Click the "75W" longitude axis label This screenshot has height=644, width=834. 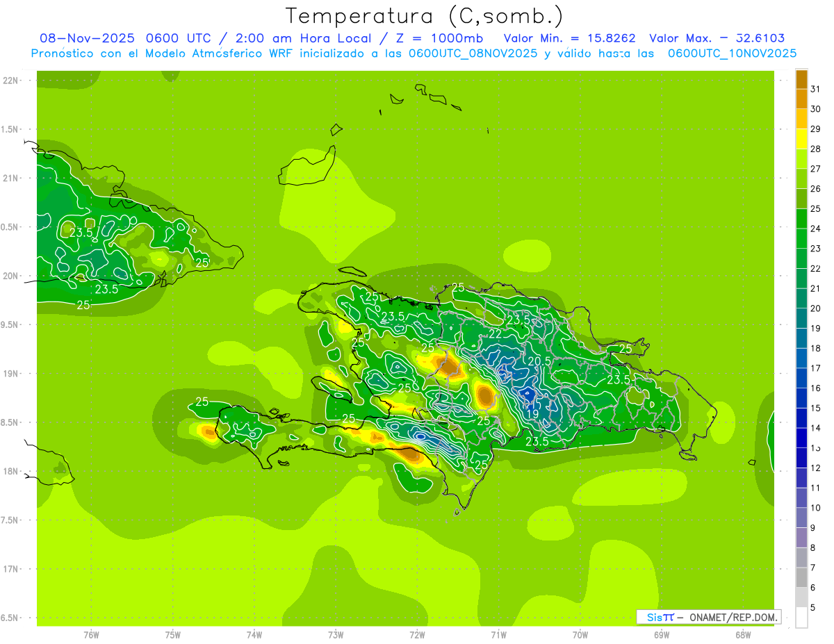173,634
